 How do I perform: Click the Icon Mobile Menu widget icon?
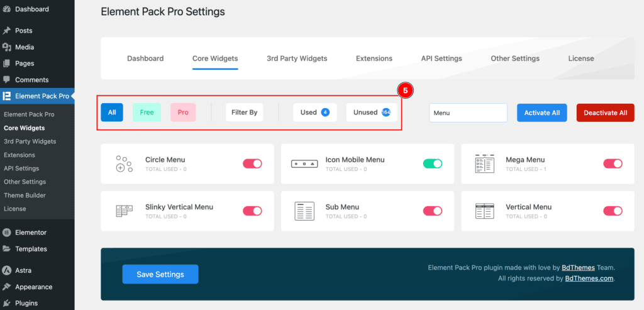(x=304, y=164)
